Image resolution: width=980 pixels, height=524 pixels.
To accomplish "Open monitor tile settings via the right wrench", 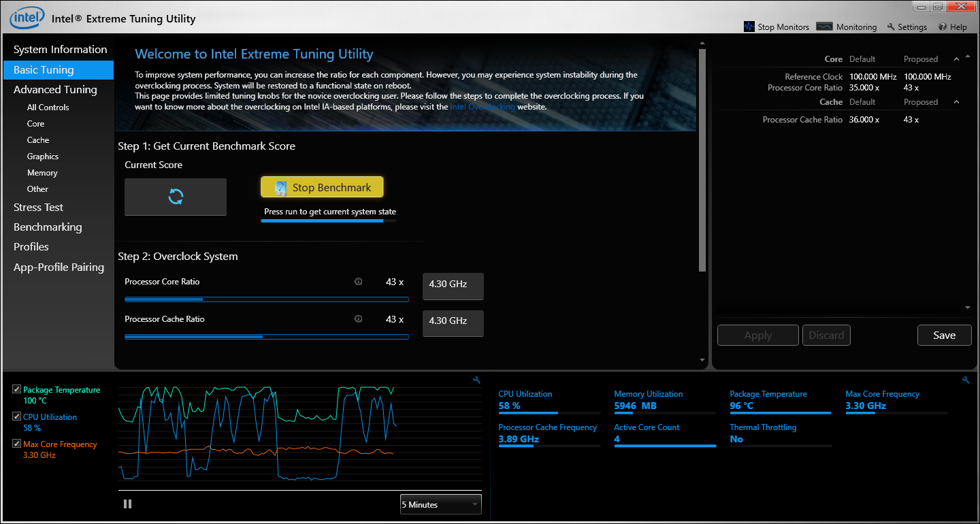I will (966, 380).
